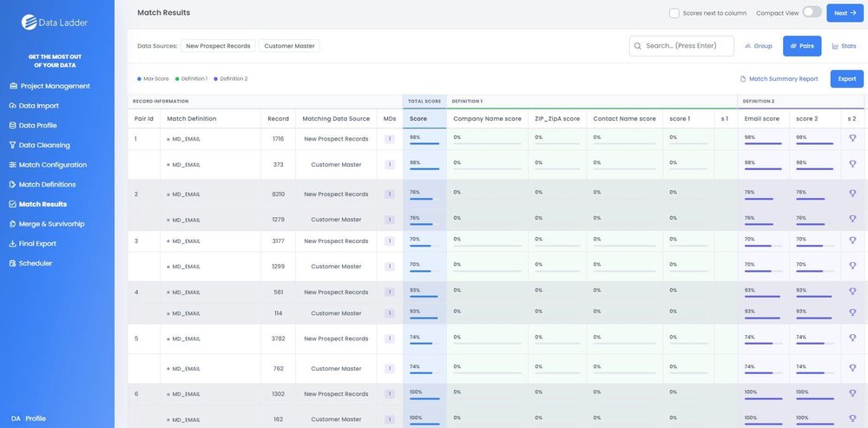Image resolution: width=868 pixels, height=428 pixels.
Task: Click trophy icon in record 1302 row
Action: (852, 393)
